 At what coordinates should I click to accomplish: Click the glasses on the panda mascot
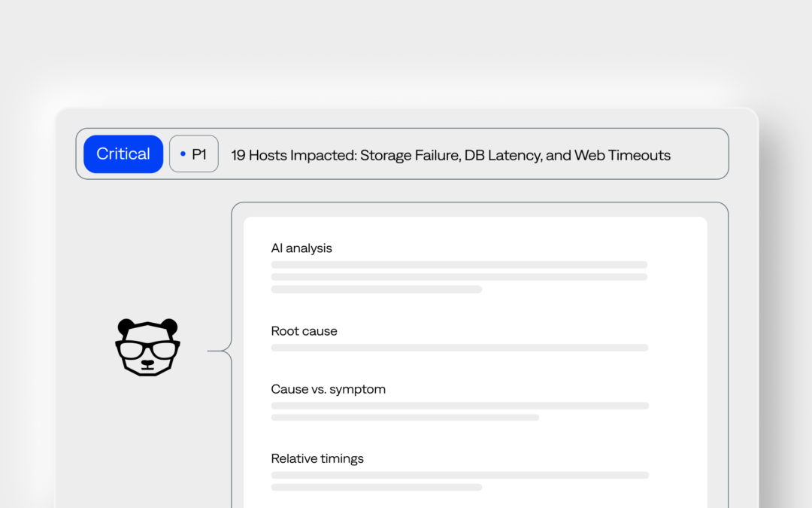click(x=147, y=350)
